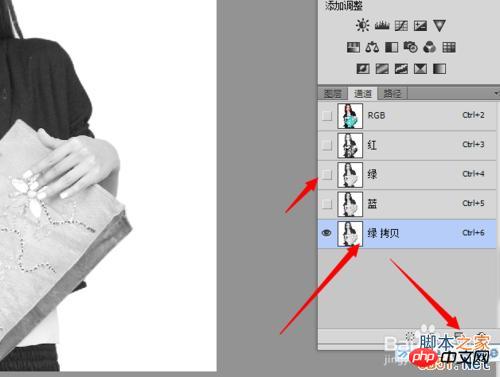Open the channels panel flyout menu
This screenshot has height=377, width=500.
pyautogui.click(x=496, y=93)
